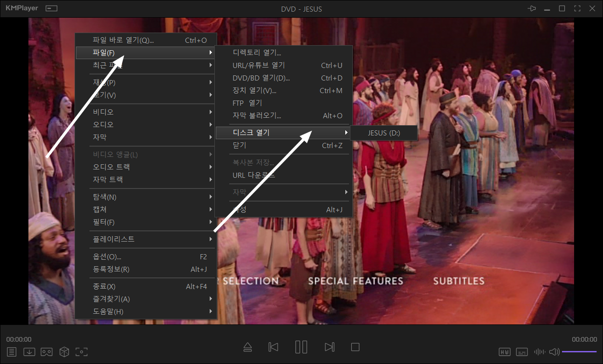603x364 pixels.
Task: Expand the 오디오 트랙 submenu arrow
Action: click(x=211, y=167)
